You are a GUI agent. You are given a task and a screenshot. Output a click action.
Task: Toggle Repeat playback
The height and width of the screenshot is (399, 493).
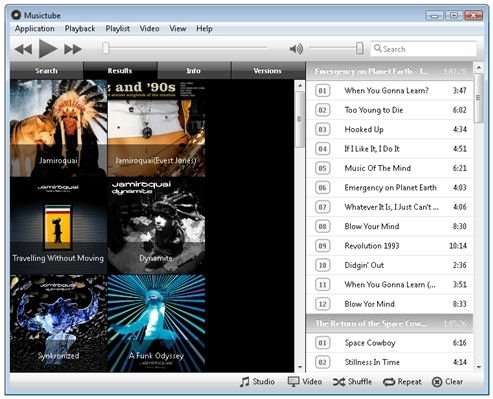[x=402, y=382]
